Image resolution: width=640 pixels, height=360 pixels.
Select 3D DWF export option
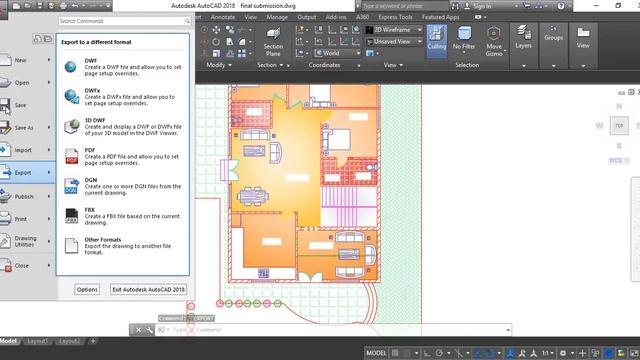pyautogui.click(x=122, y=127)
